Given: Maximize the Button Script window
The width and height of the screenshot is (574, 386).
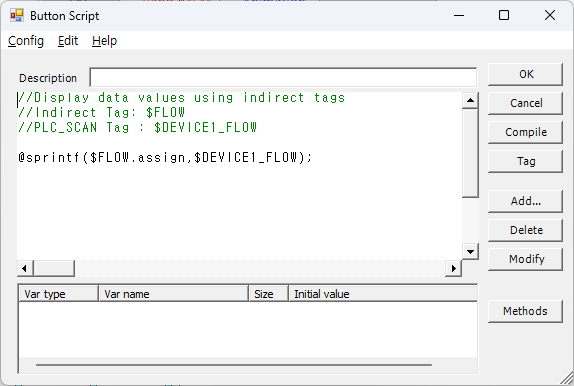Looking at the screenshot, I should point(504,15).
